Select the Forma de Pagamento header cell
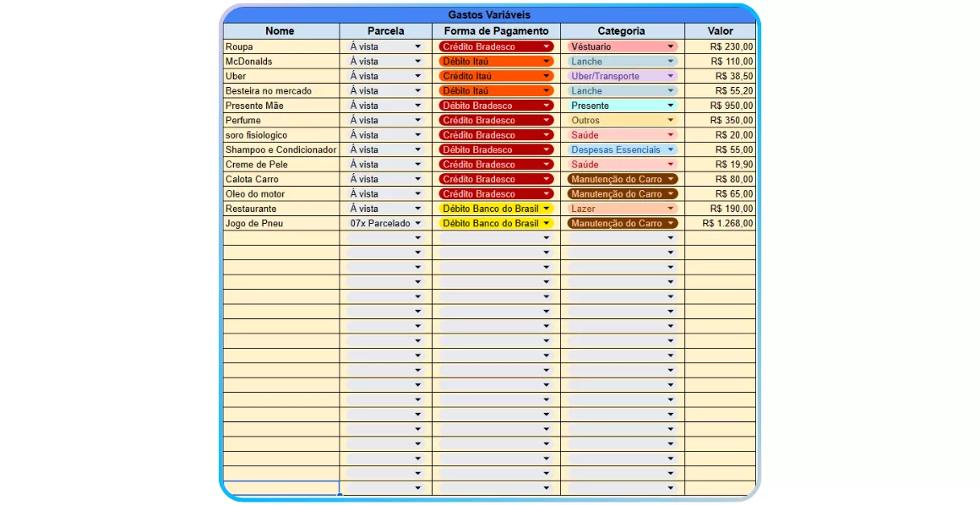This screenshot has width=980, height=505. tap(496, 31)
